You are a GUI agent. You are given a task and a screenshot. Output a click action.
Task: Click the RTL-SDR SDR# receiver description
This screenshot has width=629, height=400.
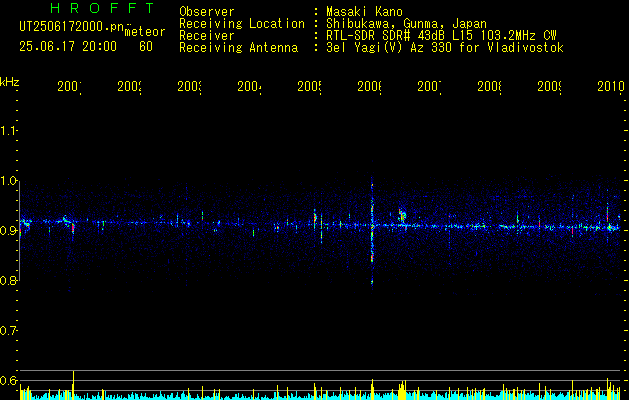tap(441, 36)
